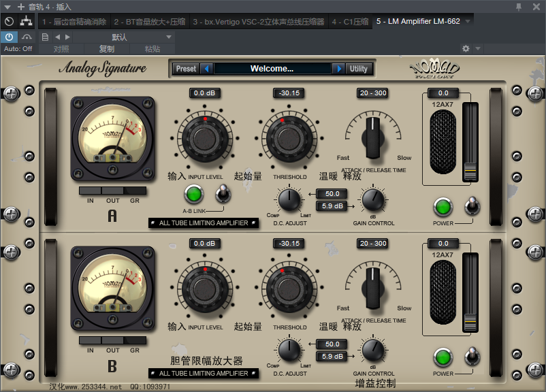546x392 pixels.
Task: Click channel A gain control knob
Action: tap(373, 200)
